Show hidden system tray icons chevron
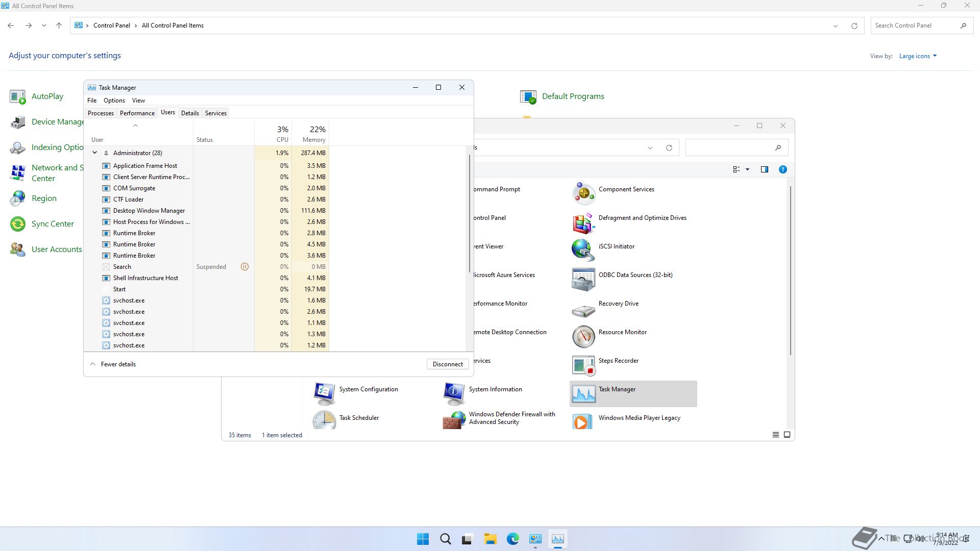The image size is (980, 551). pos(881,538)
